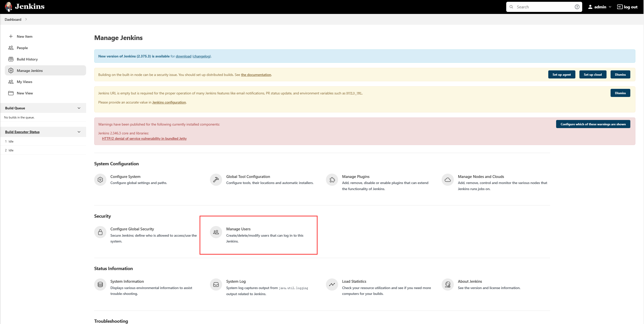Click executor 2 Idle row
Image resolution: width=644 pixels, height=324 pixels.
[43, 150]
